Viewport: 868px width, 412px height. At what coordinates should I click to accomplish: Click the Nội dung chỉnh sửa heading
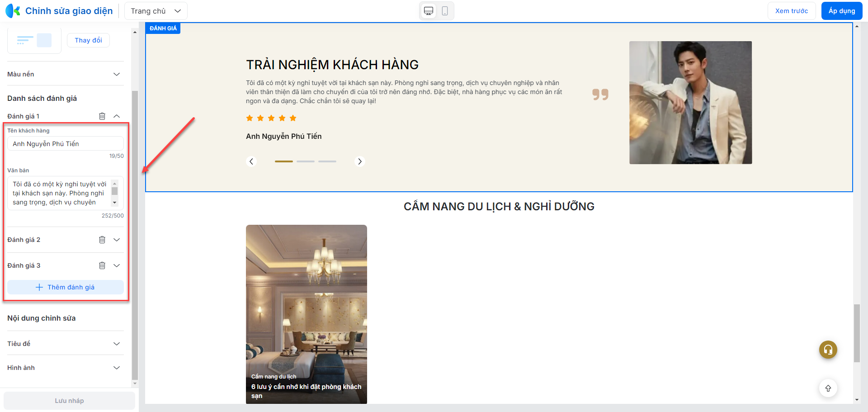(42, 318)
